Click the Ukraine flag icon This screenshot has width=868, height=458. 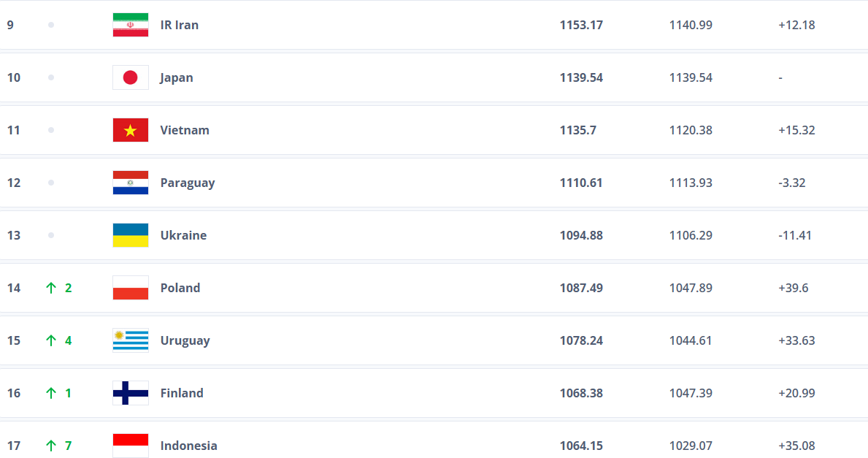click(x=131, y=235)
